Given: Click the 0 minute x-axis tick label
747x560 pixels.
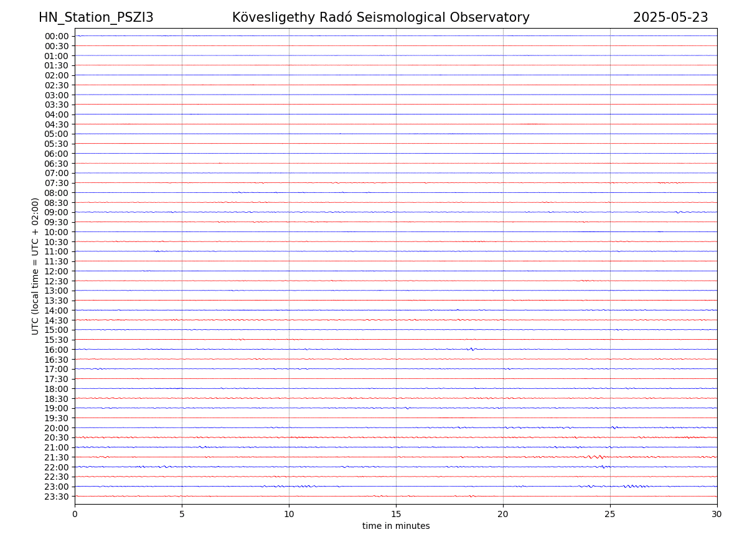Looking at the screenshot, I should [x=75, y=515].
